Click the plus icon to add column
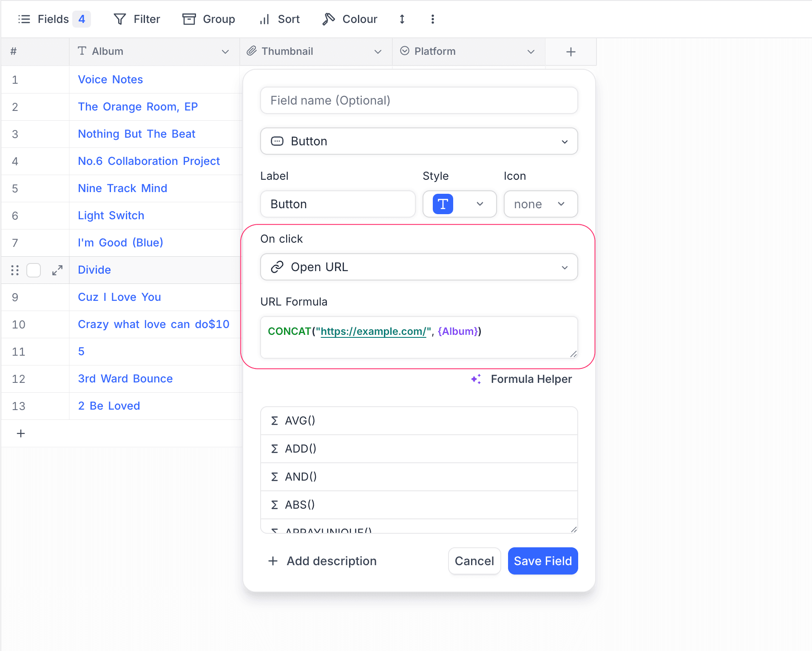Screen dimensions: 812x651 point(571,52)
